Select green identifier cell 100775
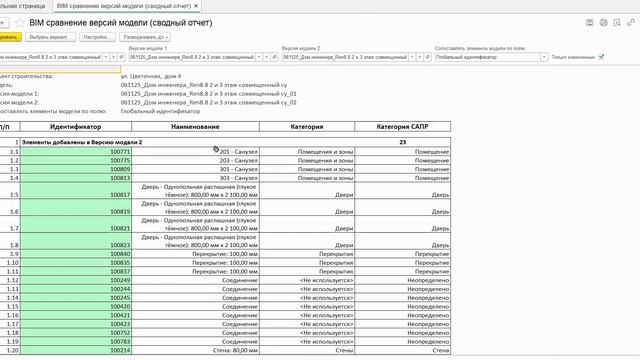The height and width of the screenshot is (360, 640). (x=76, y=160)
